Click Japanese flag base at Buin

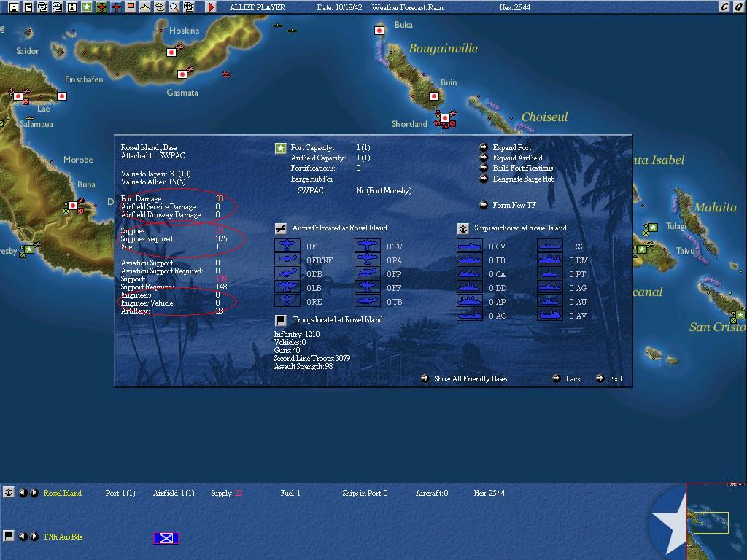434,96
